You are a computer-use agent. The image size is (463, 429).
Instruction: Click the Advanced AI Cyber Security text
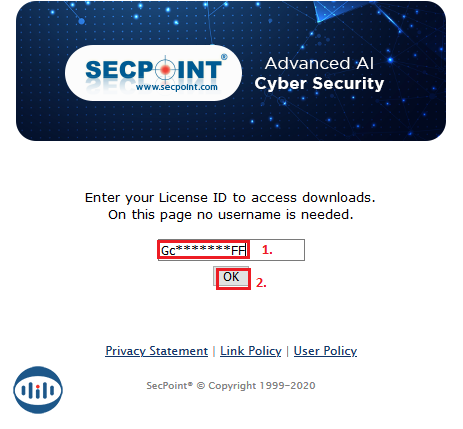319,74
